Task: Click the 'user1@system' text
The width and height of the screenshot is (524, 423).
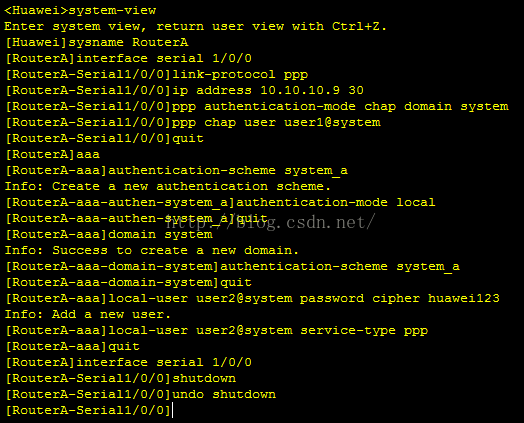Action: [332, 122]
